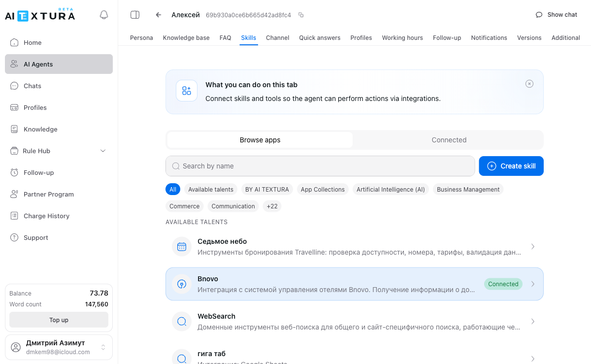Click the Create skill button

tap(511, 166)
